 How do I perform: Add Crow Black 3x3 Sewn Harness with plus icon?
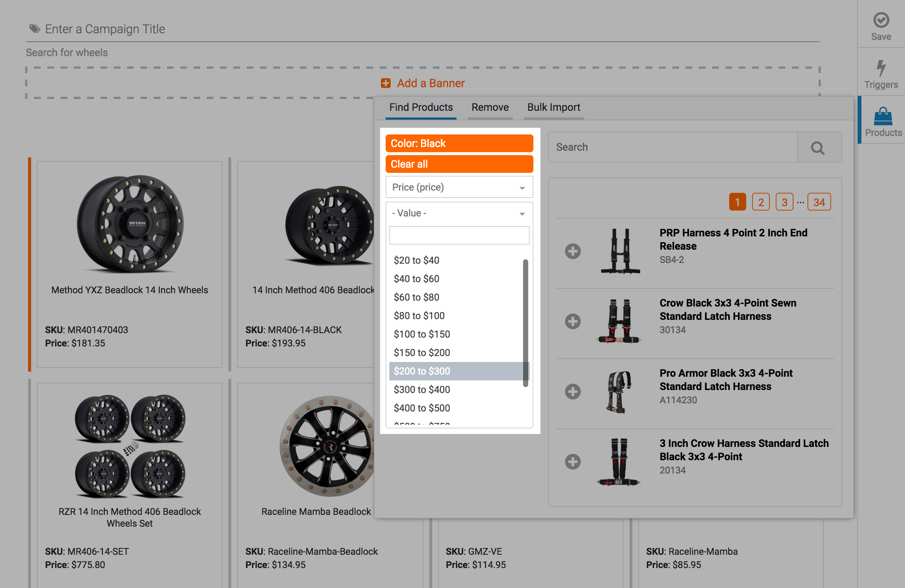(x=572, y=321)
